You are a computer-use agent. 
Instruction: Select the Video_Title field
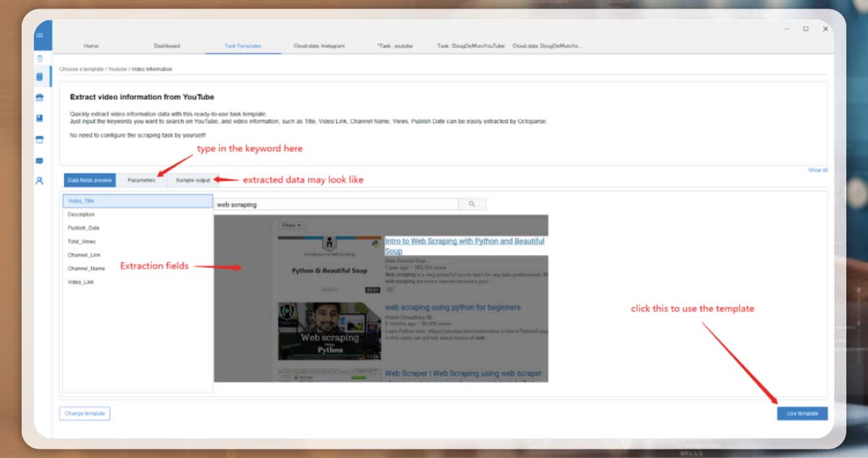click(138, 201)
